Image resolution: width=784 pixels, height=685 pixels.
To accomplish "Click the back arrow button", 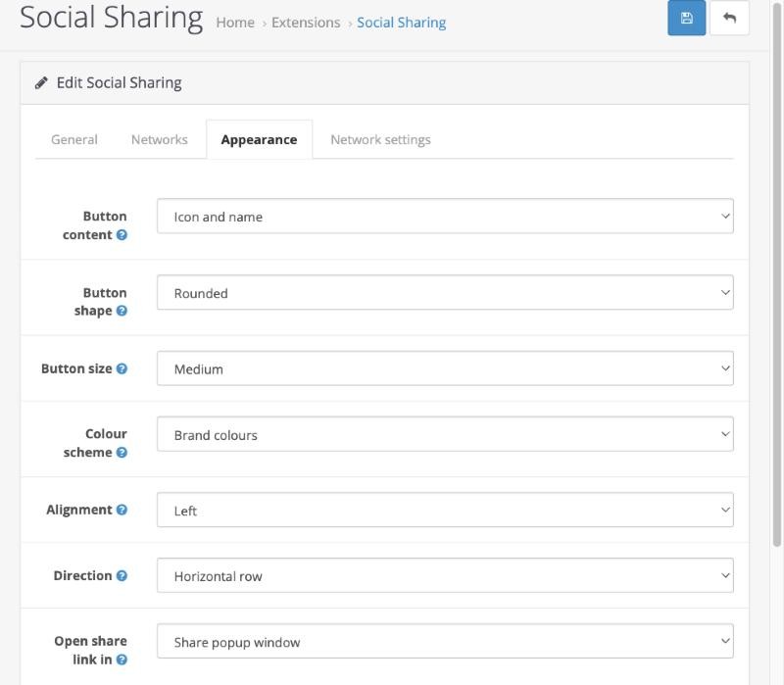I will tap(729, 18).
